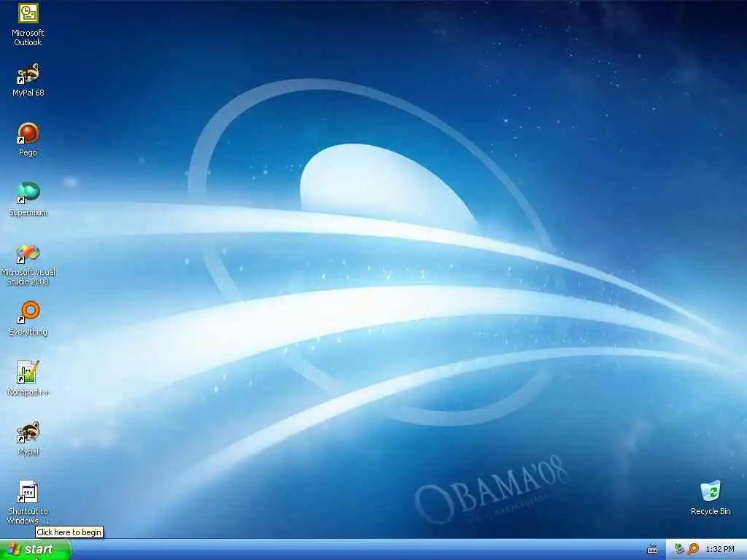The image size is (747, 560).
Task: Select the Mypal raccoon shortcut above Shortcut to Windows
Action: click(28, 432)
